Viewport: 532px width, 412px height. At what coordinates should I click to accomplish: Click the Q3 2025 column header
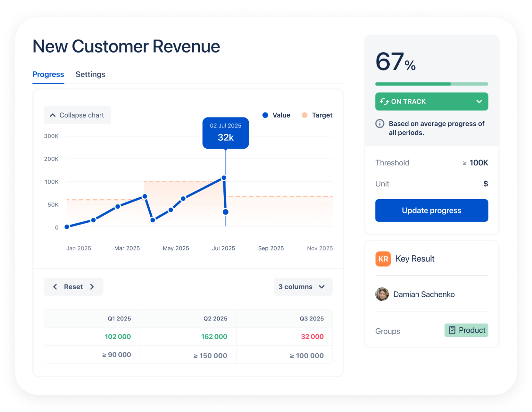click(312, 318)
